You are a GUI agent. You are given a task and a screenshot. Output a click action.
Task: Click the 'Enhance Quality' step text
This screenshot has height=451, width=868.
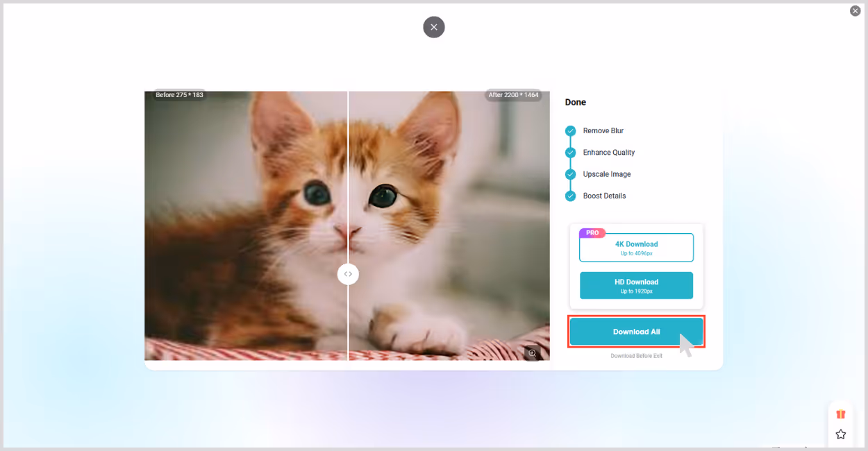pos(609,153)
